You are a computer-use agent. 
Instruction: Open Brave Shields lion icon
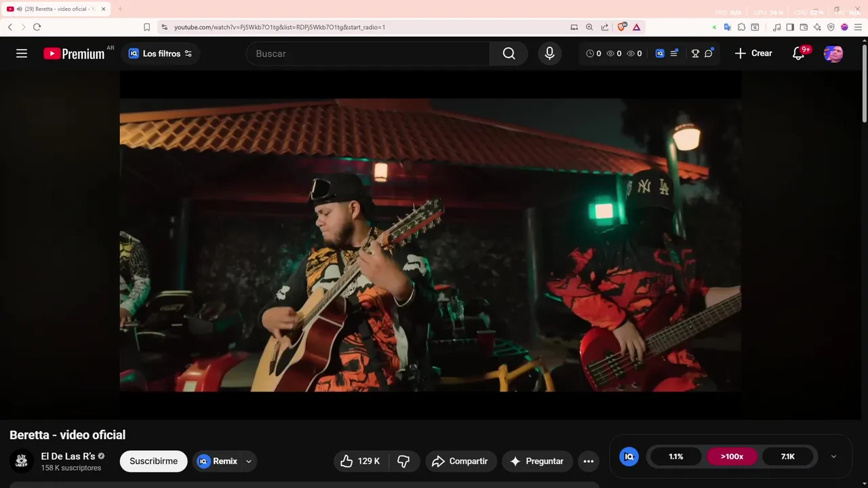pos(622,27)
